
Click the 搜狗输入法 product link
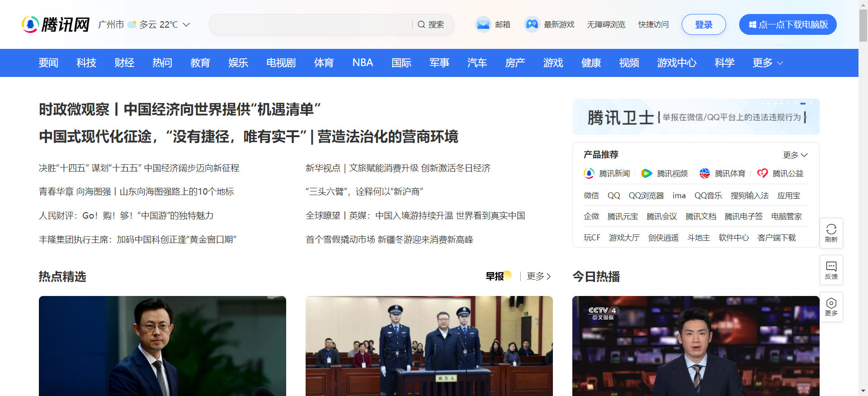(x=750, y=196)
